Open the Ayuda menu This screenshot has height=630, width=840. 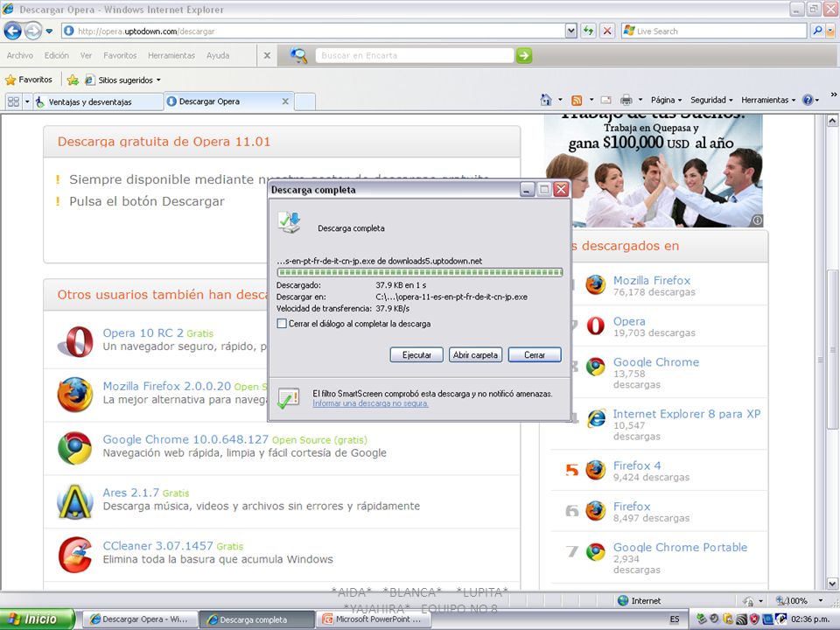[x=218, y=55]
